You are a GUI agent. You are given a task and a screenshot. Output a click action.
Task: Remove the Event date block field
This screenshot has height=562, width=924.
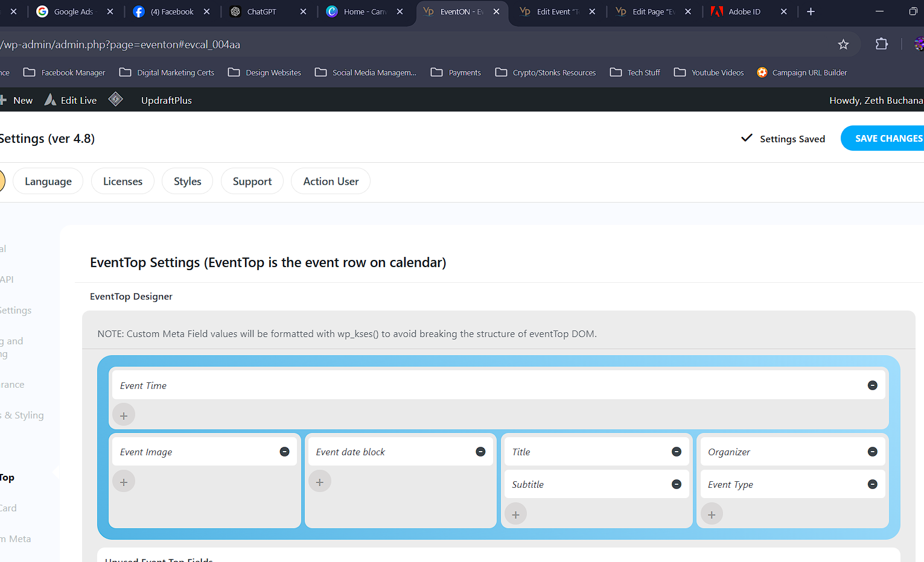coord(480,452)
